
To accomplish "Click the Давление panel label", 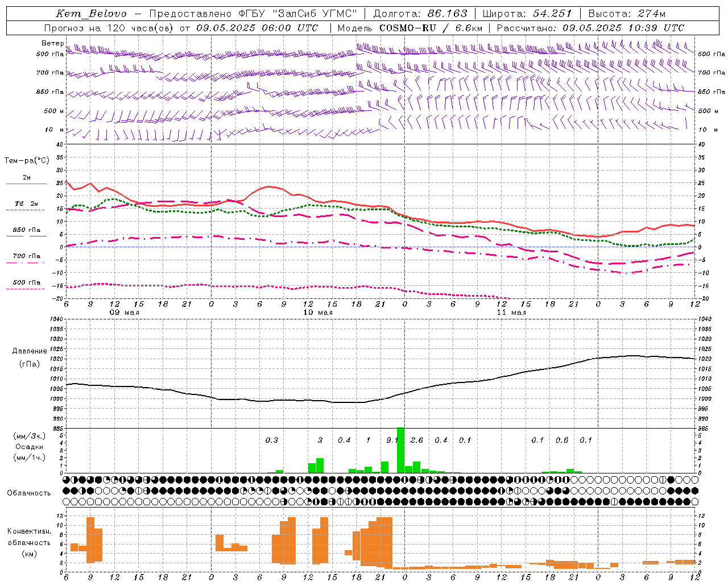I will click(x=30, y=351).
